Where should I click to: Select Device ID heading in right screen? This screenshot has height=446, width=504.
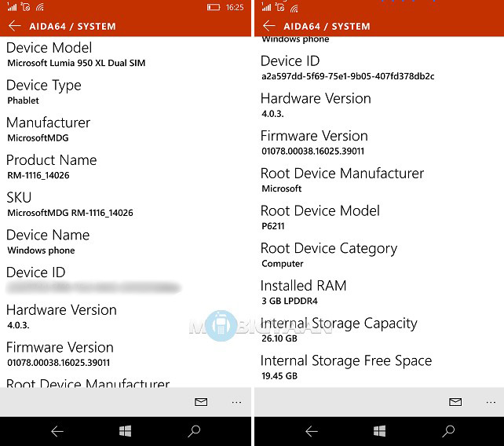[x=290, y=60]
